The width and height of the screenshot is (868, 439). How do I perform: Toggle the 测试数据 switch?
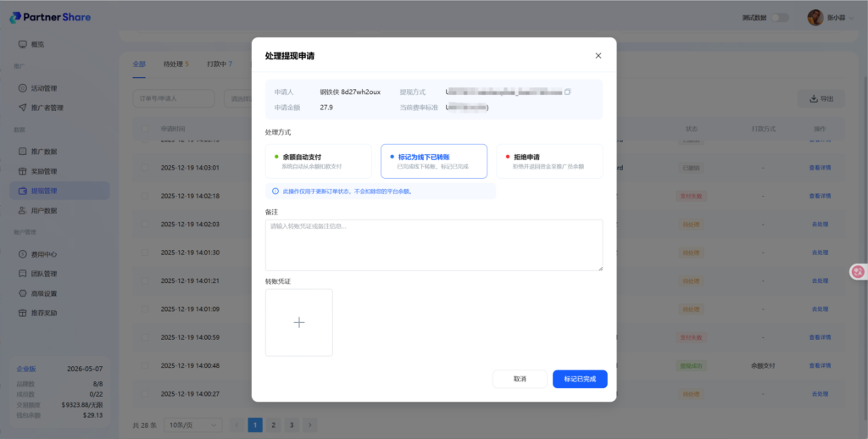click(779, 18)
